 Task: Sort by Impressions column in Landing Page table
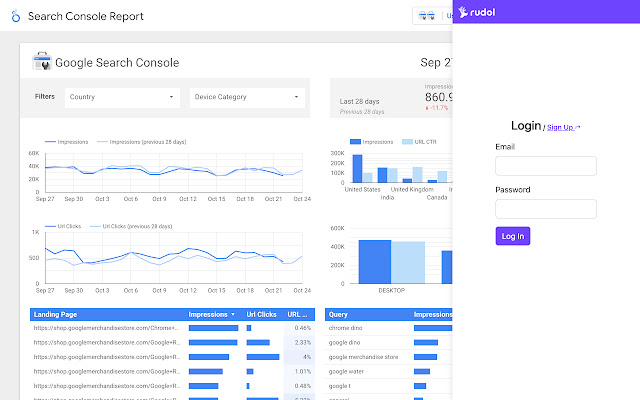click(x=211, y=314)
